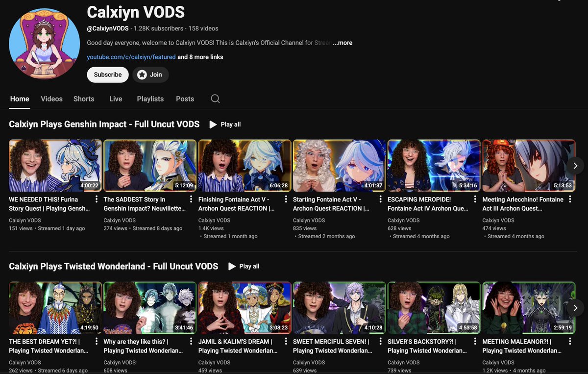Open the 5:12:09 Neuvillette video thumbnail
Image resolution: width=588 pixels, height=374 pixels.
click(x=150, y=166)
